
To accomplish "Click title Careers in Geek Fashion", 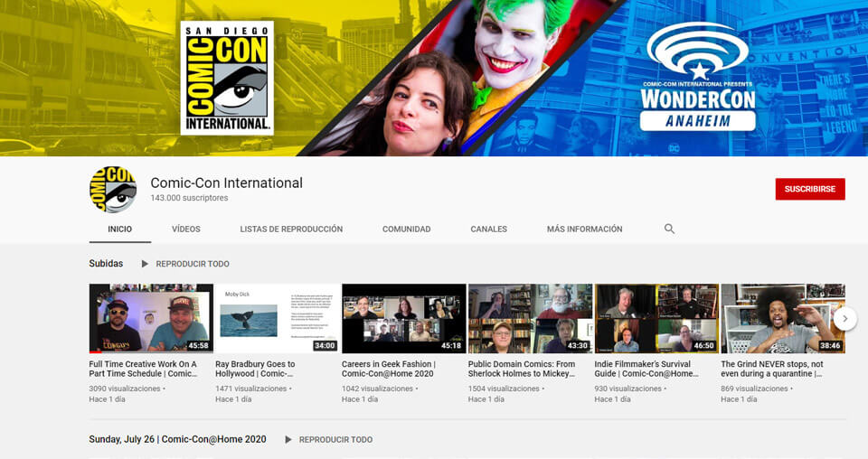I will (x=389, y=369).
